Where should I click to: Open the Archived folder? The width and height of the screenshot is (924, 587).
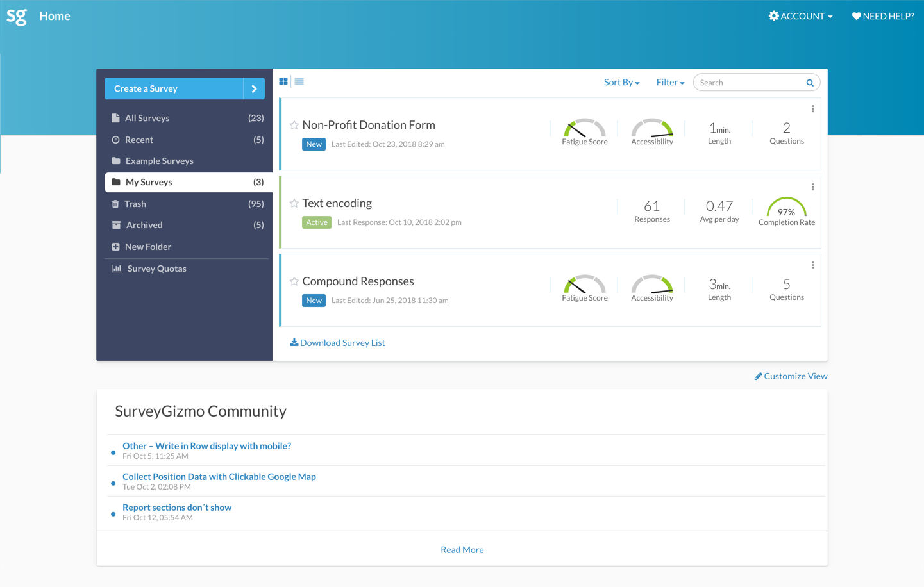tap(188, 225)
